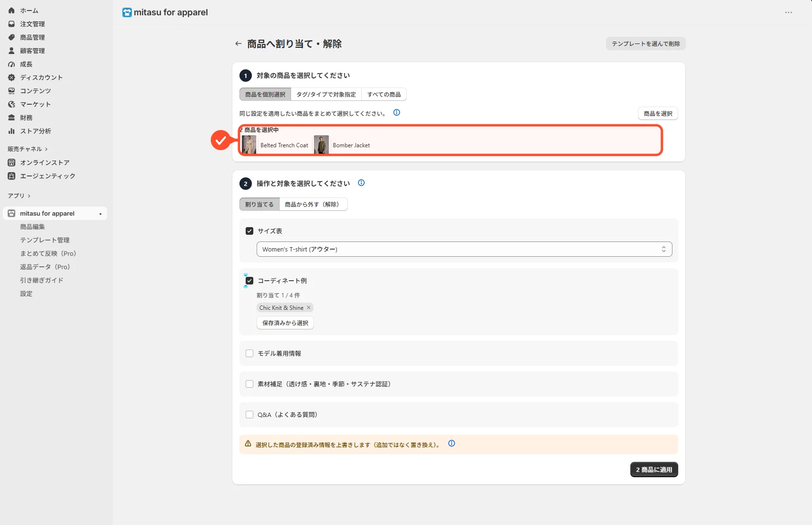Enable the モデル着用情報 checkbox
This screenshot has height=525, width=812.
point(249,353)
